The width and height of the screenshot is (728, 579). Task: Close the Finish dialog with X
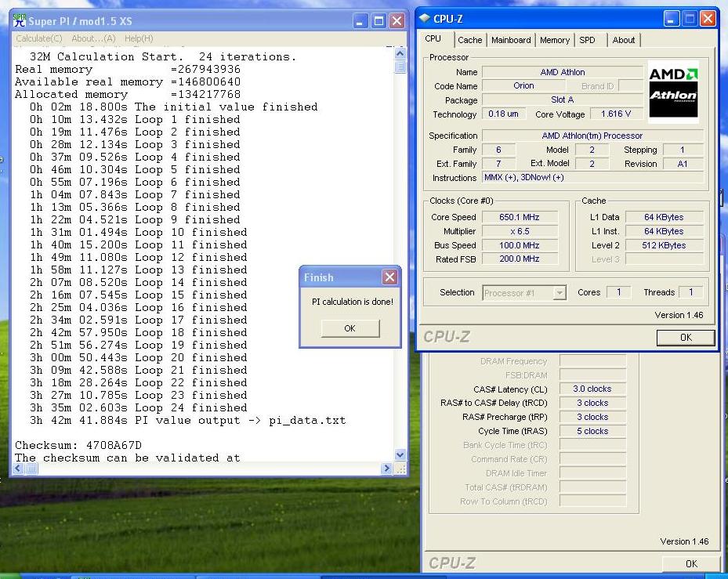[389, 277]
